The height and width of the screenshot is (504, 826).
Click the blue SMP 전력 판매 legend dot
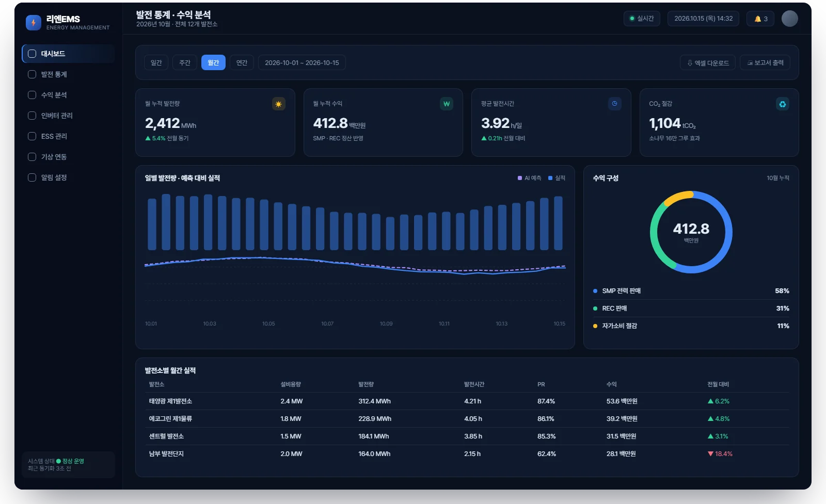(x=595, y=291)
